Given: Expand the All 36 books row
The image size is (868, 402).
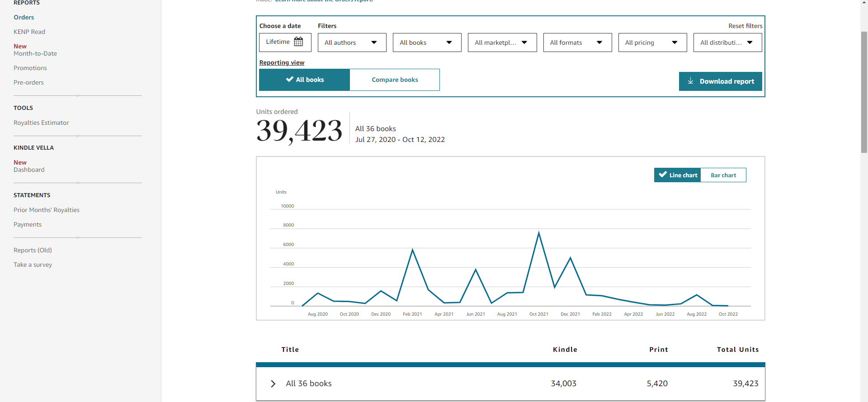Looking at the screenshot, I should [x=273, y=383].
